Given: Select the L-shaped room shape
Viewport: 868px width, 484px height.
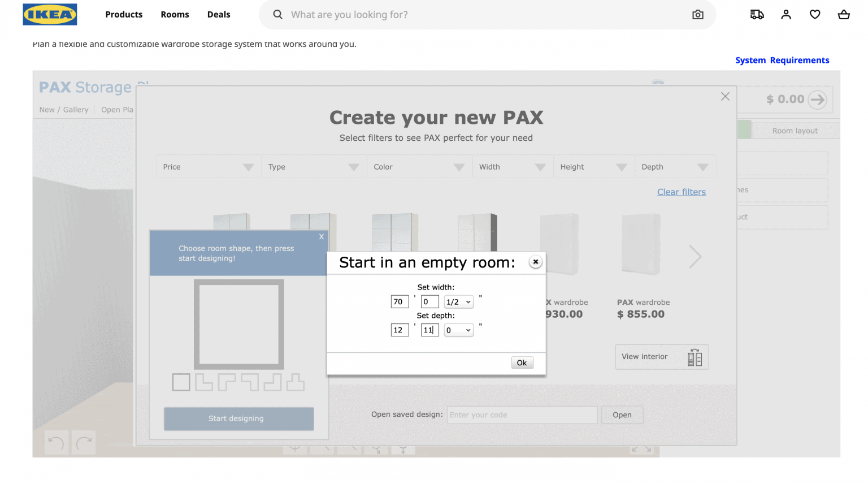Looking at the screenshot, I should pyautogui.click(x=203, y=382).
